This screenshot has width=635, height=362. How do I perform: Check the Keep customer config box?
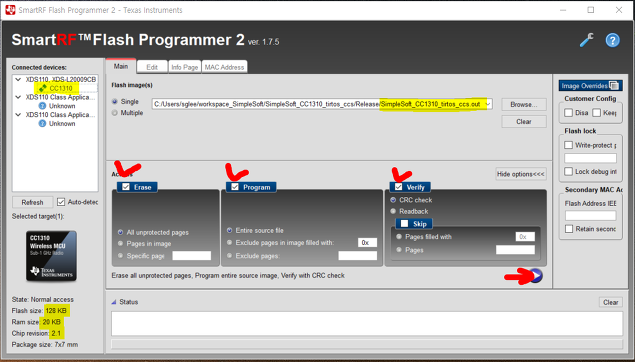click(x=597, y=113)
